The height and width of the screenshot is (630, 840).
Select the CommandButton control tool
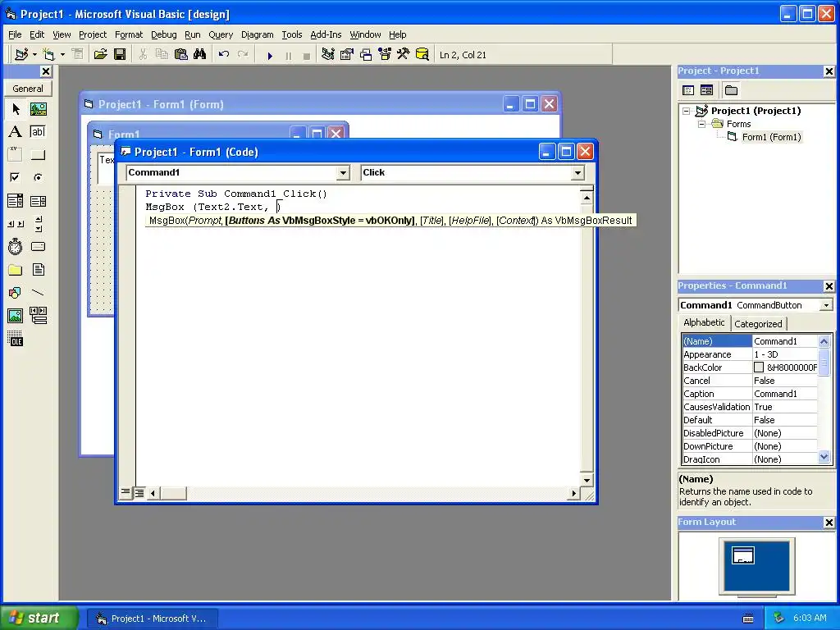(x=38, y=155)
